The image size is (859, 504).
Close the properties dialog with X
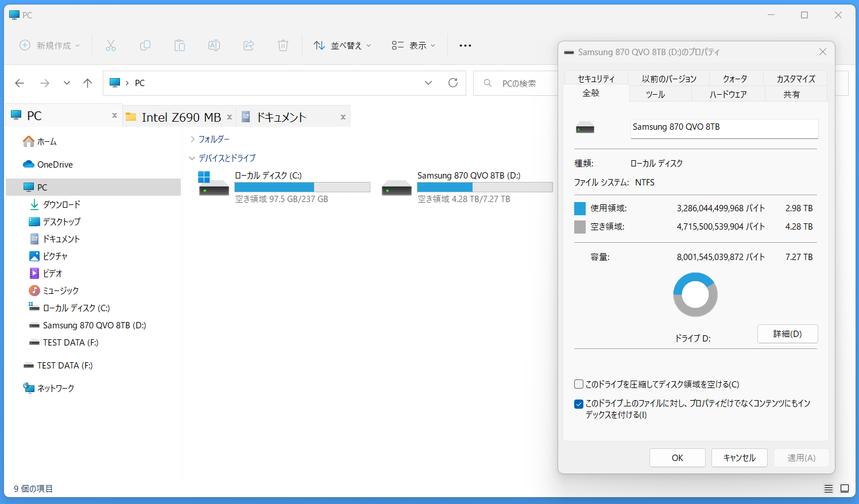(x=823, y=52)
